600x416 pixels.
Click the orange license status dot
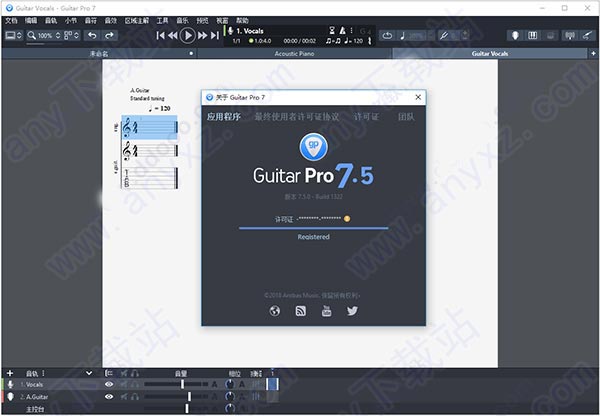pyautogui.click(x=347, y=219)
